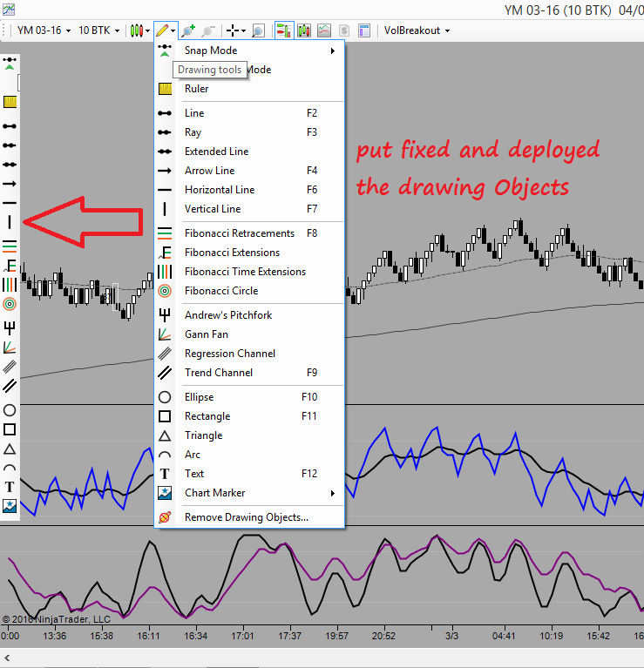Click the pencil Drawing tools dropdown button

[x=166, y=30]
